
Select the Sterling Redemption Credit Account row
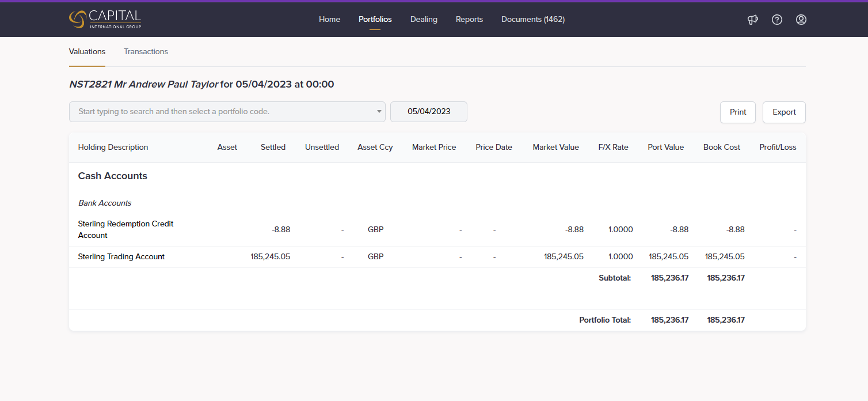[125, 229]
